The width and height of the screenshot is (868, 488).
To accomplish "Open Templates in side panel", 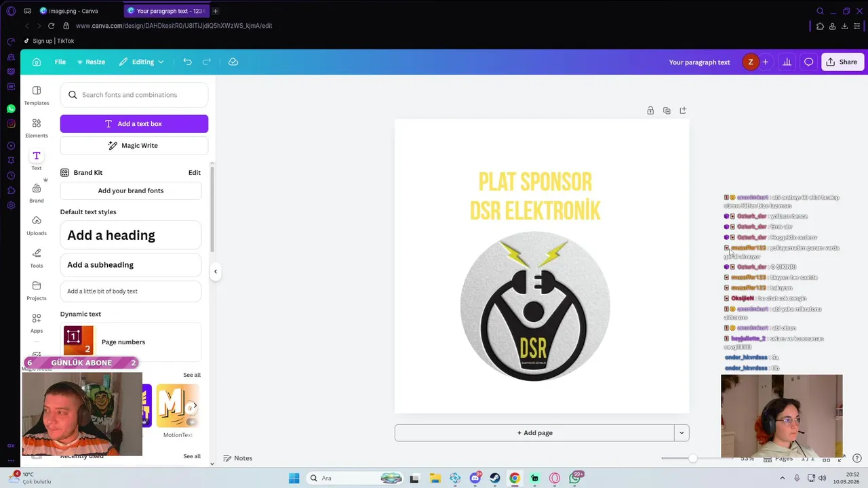I will click(x=37, y=95).
